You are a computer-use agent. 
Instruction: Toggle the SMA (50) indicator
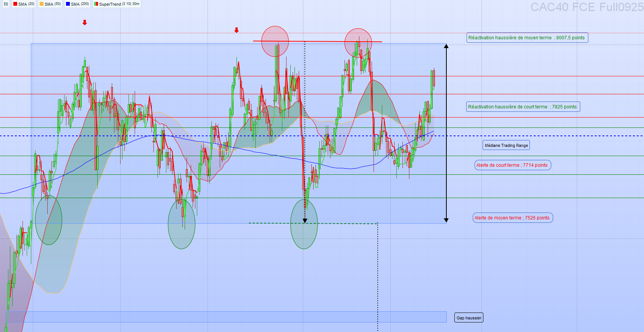[50, 4]
